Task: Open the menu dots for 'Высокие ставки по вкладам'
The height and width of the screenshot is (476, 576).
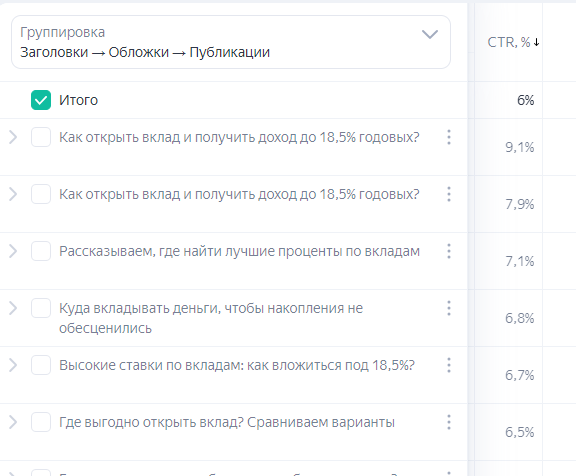Action: pos(449,365)
